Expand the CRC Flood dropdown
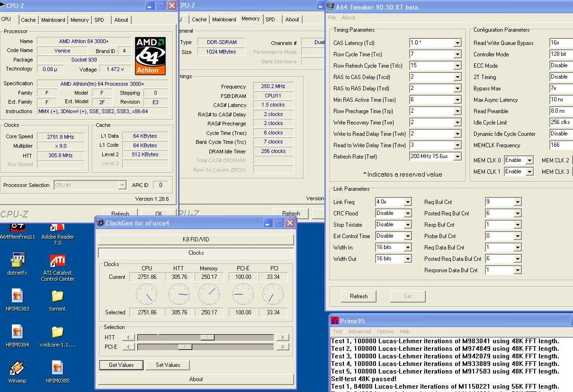 click(408, 214)
